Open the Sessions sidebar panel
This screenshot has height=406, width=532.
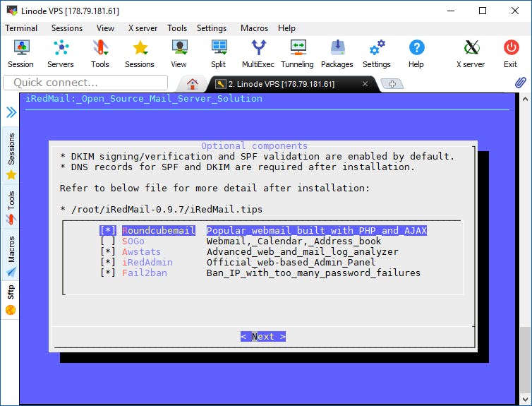coord(11,156)
